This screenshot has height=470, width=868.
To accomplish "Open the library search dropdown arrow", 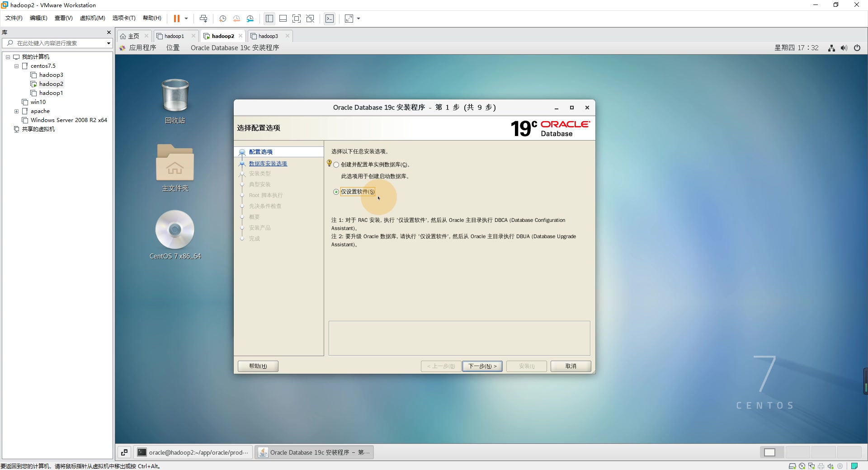I will pos(108,43).
